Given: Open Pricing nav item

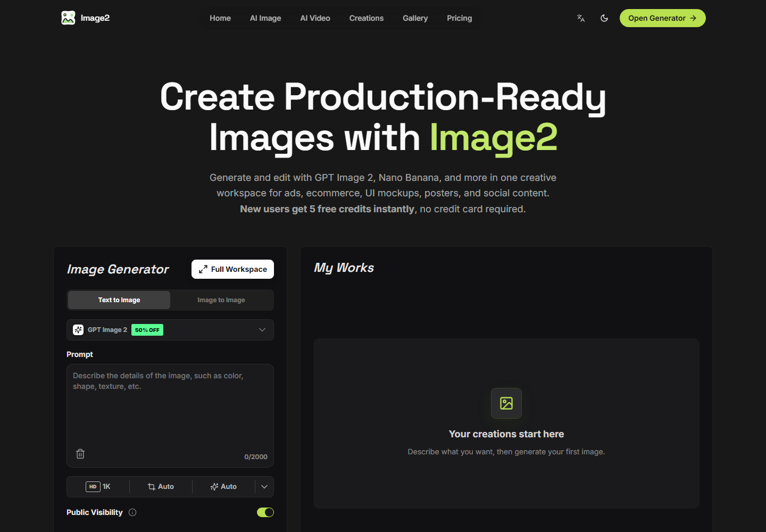Looking at the screenshot, I should tap(460, 18).
